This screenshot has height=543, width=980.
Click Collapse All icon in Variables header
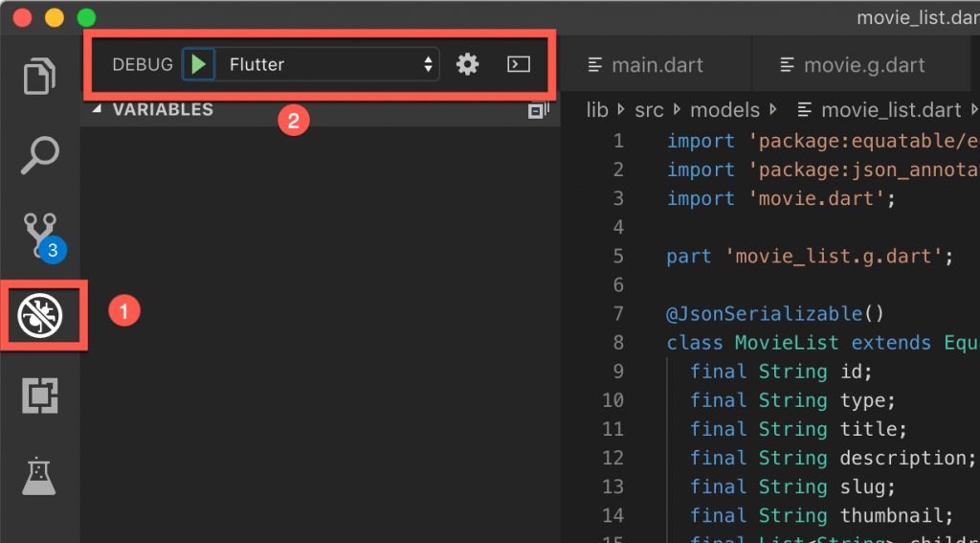(x=537, y=111)
